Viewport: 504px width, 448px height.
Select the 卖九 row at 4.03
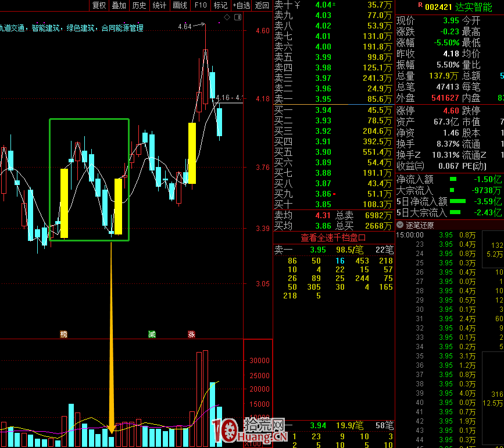[334, 15]
